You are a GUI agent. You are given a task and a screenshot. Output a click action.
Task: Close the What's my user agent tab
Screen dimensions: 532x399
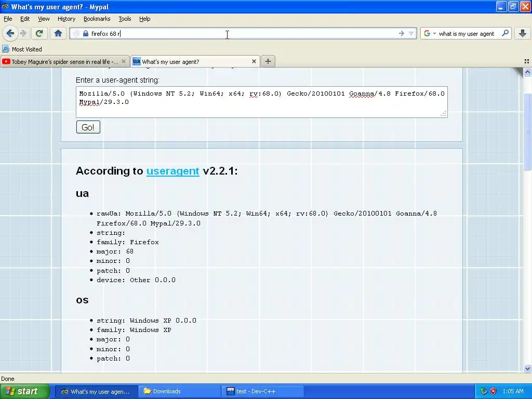[x=254, y=61]
